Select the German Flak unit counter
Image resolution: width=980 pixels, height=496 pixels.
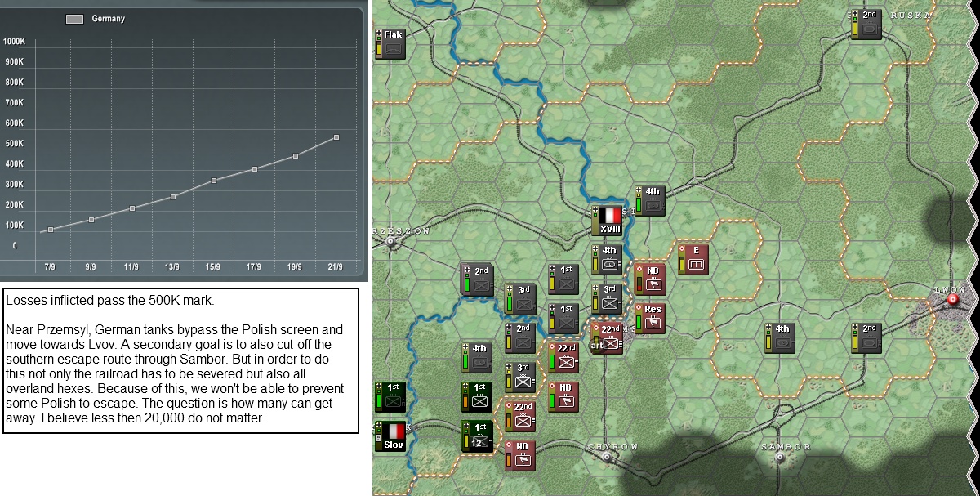coord(390,42)
